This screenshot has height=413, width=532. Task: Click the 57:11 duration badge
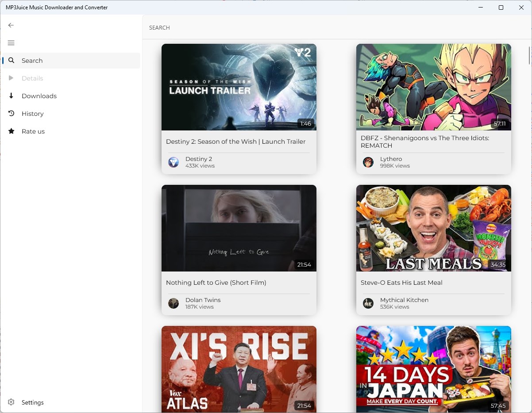500,124
